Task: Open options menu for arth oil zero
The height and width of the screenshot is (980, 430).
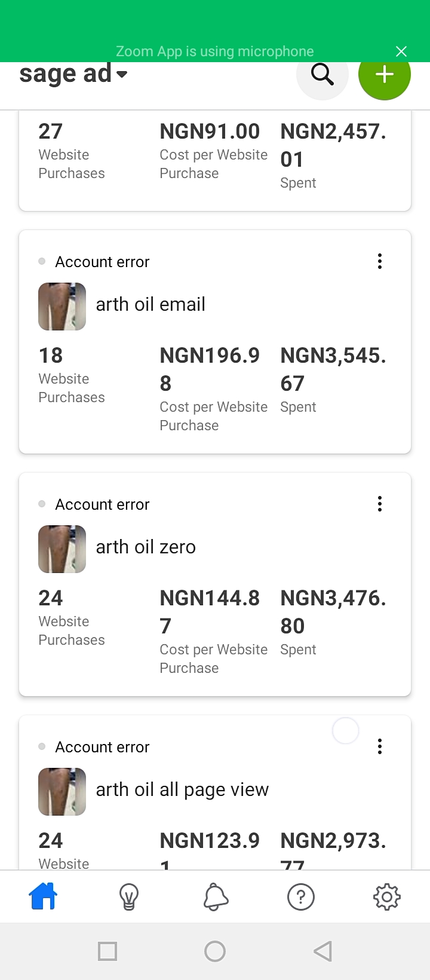Action: [x=380, y=504]
